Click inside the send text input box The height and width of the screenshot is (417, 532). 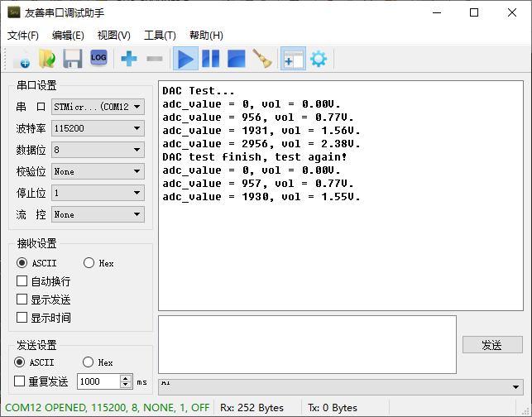[x=308, y=344]
